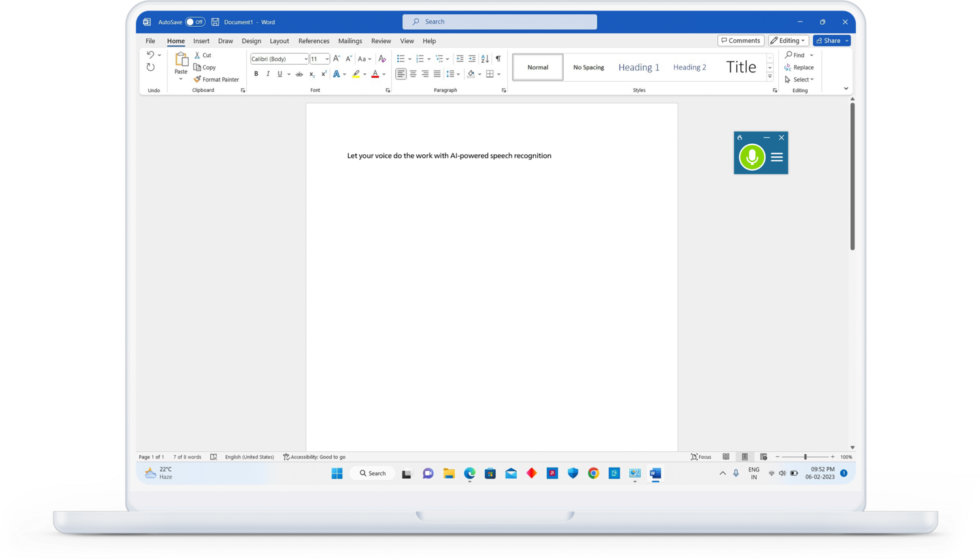Switch to Web Layout view
This screenshot has width=980, height=559.
(763, 457)
